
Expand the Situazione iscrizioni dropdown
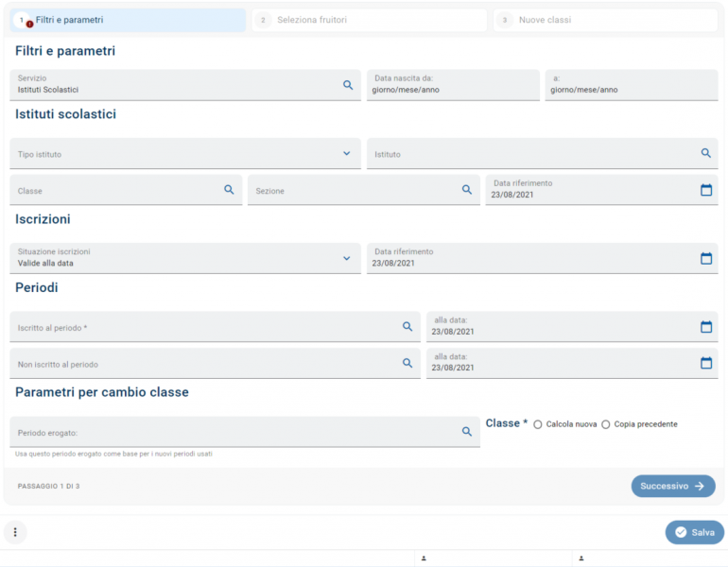[346, 258]
